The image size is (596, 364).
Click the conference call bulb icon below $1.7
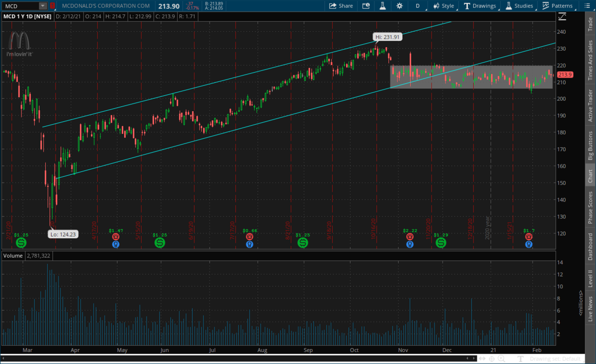[x=529, y=244]
